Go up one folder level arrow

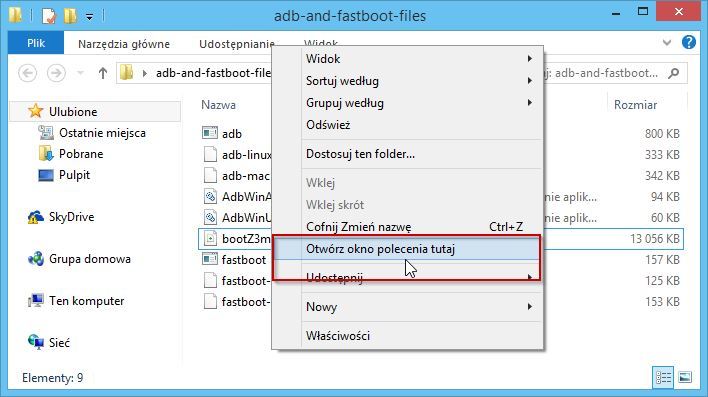pos(103,73)
